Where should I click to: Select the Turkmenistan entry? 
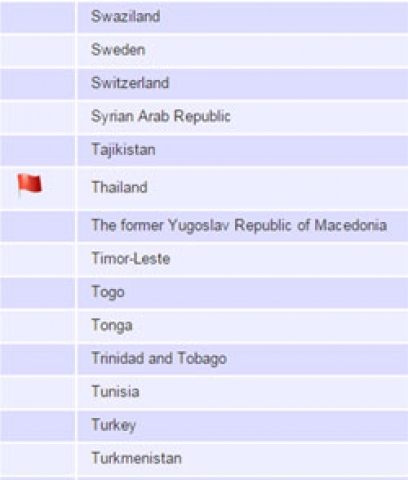tap(136, 458)
